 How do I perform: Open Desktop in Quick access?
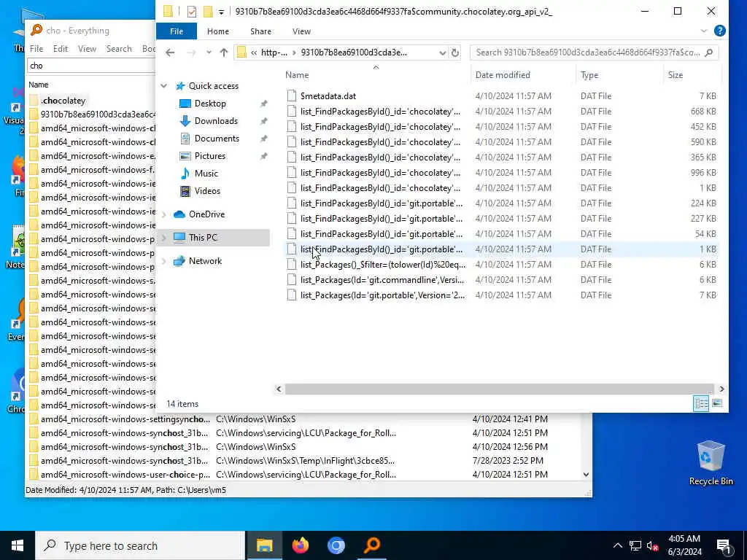click(210, 104)
